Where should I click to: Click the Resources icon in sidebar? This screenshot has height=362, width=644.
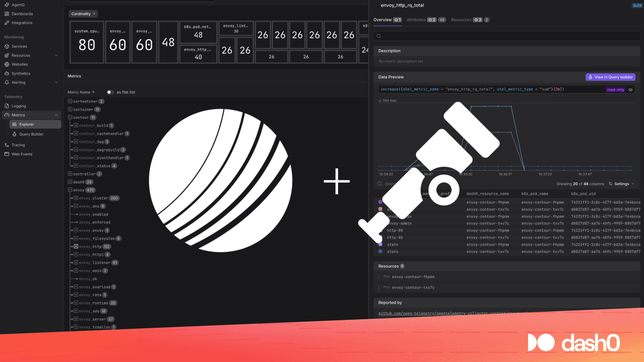point(7,55)
